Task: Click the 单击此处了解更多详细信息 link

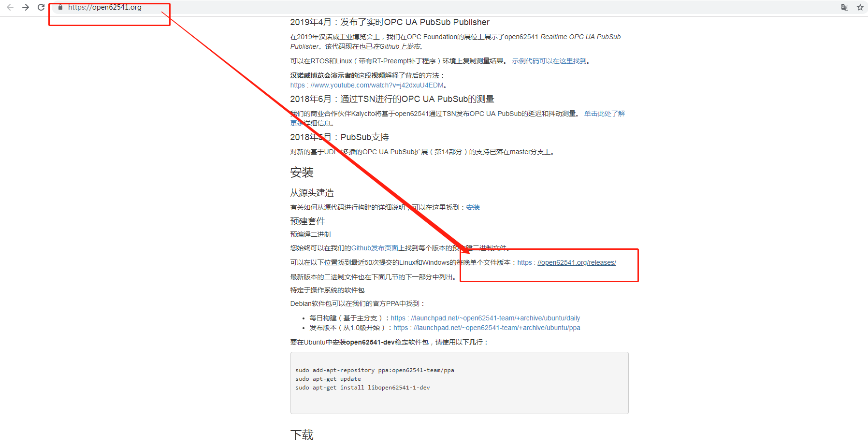Action: 603,113
